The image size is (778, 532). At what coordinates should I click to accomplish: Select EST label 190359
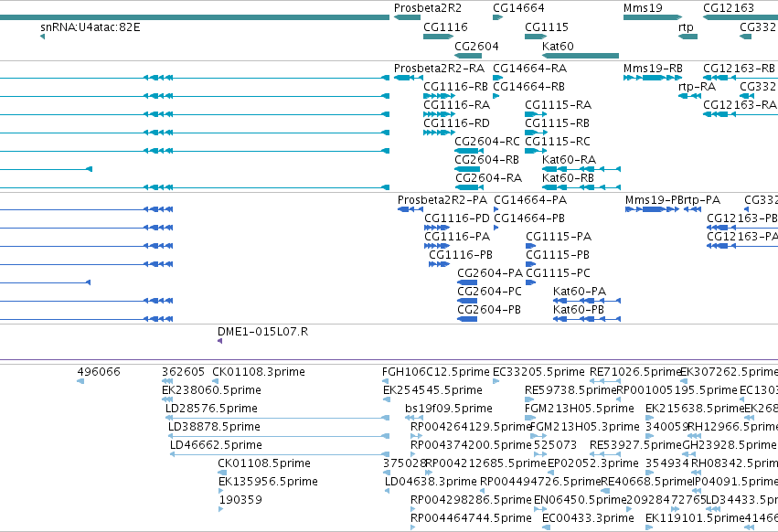coord(240,500)
